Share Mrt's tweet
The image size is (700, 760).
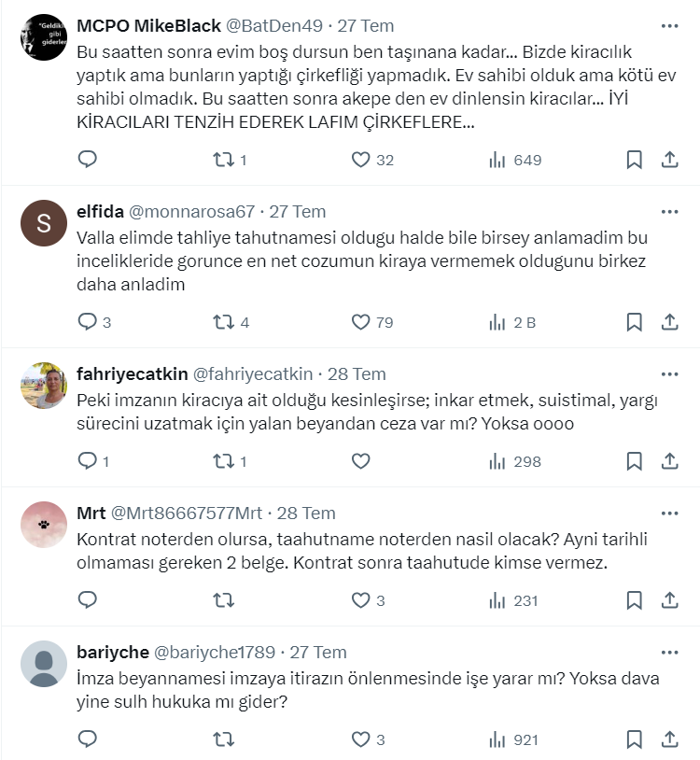tap(669, 600)
